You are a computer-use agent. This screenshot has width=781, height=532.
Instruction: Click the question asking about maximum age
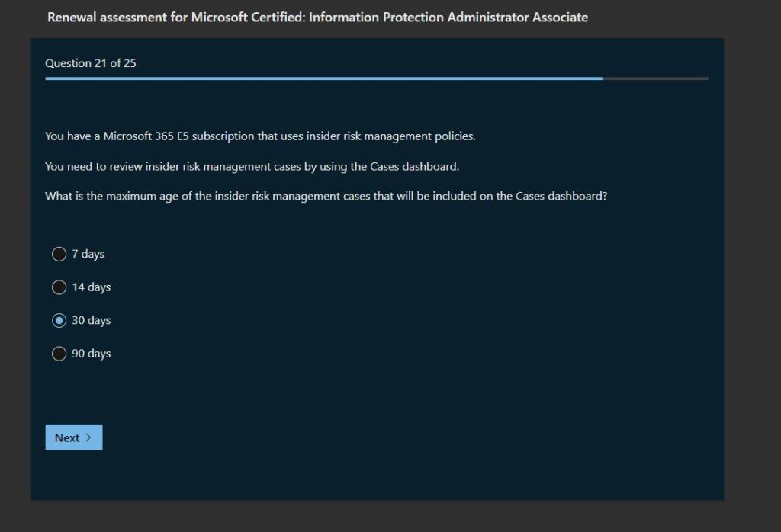pos(326,196)
